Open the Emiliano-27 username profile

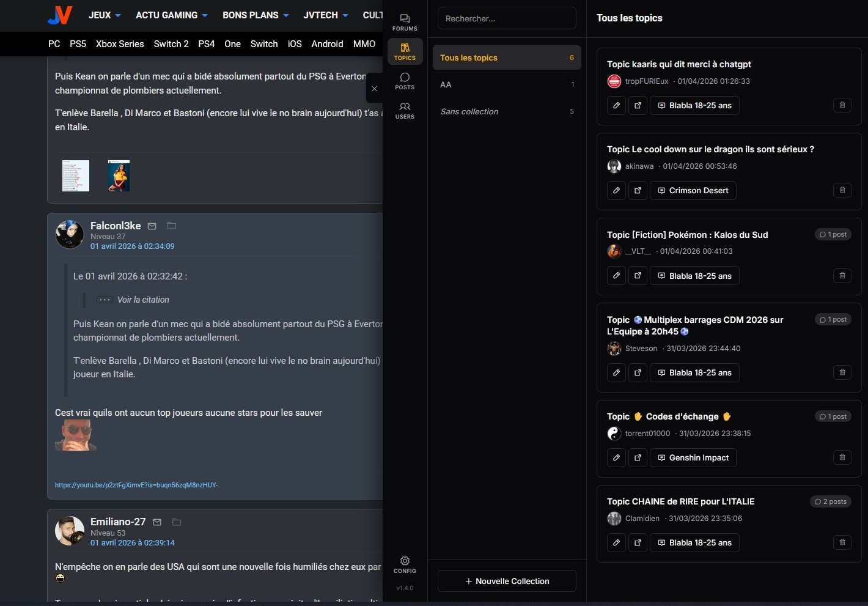click(118, 522)
